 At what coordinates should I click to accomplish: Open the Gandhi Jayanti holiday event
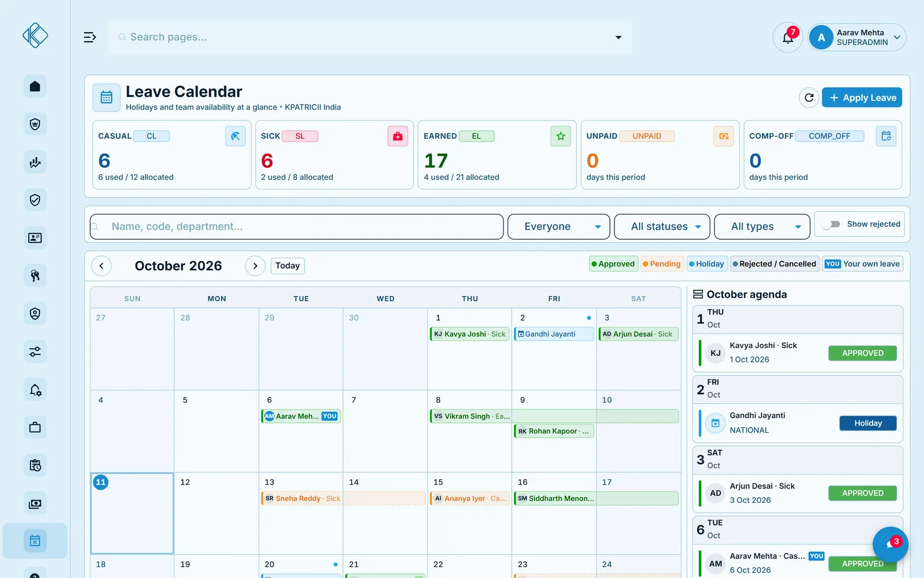click(554, 334)
